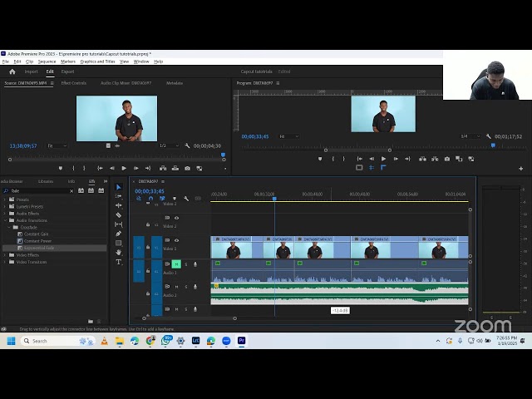Toggle Snap in Timeline magnet
The width and height of the screenshot is (532, 399).
click(150, 199)
